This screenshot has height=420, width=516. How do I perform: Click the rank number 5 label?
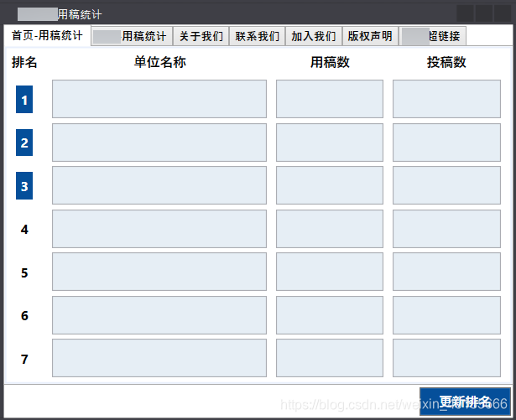[x=24, y=272]
